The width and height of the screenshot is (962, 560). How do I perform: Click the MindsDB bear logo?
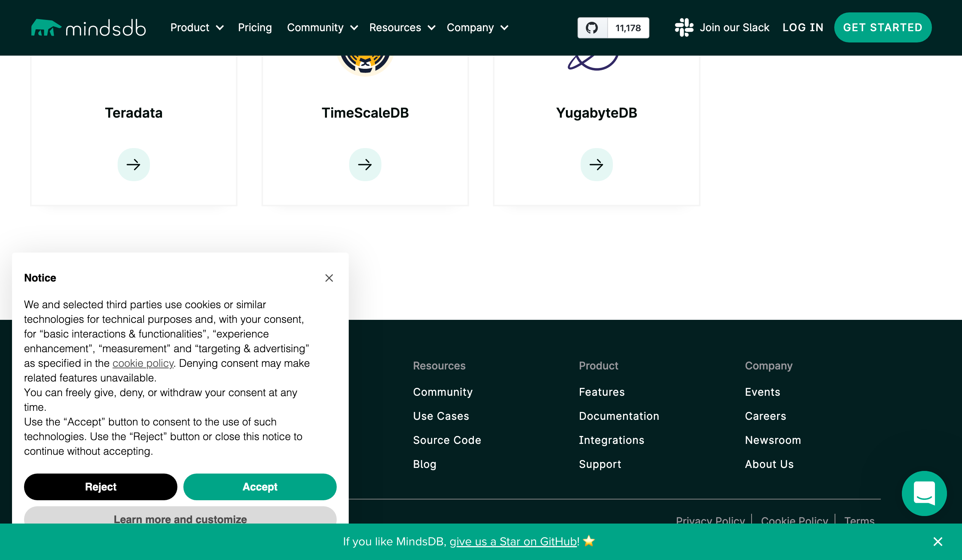[x=46, y=27]
